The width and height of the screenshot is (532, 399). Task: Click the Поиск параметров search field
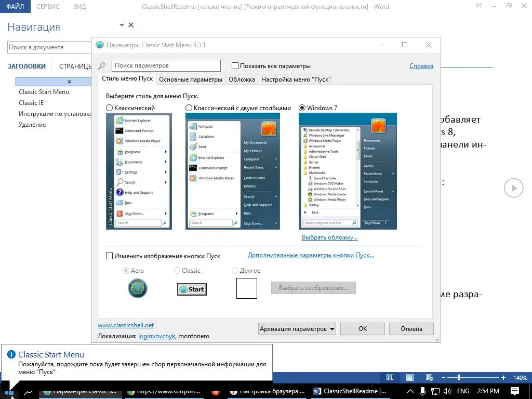click(x=166, y=65)
